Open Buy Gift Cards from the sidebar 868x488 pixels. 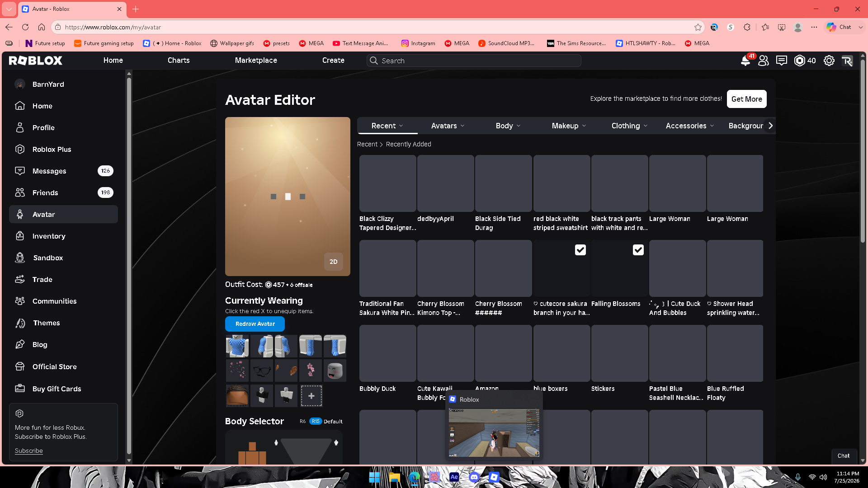[x=63, y=389]
